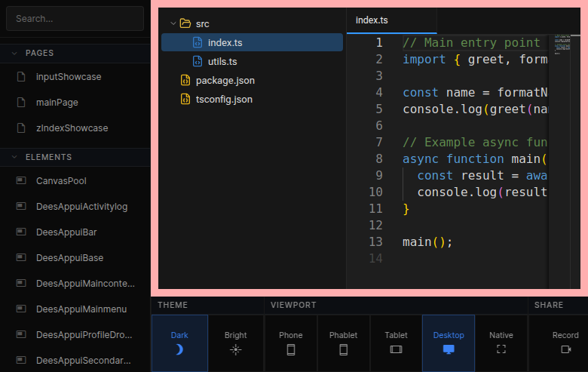588x372 pixels.
Task: Collapse the PAGES section
Action: click(x=14, y=53)
